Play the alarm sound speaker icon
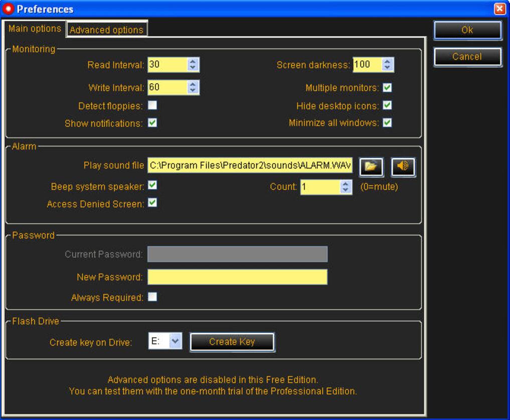The width and height of the screenshot is (510, 420). (403, 167)
